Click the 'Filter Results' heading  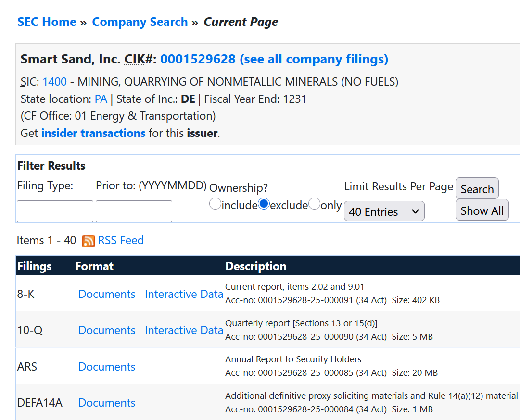[x=51, y=166]
